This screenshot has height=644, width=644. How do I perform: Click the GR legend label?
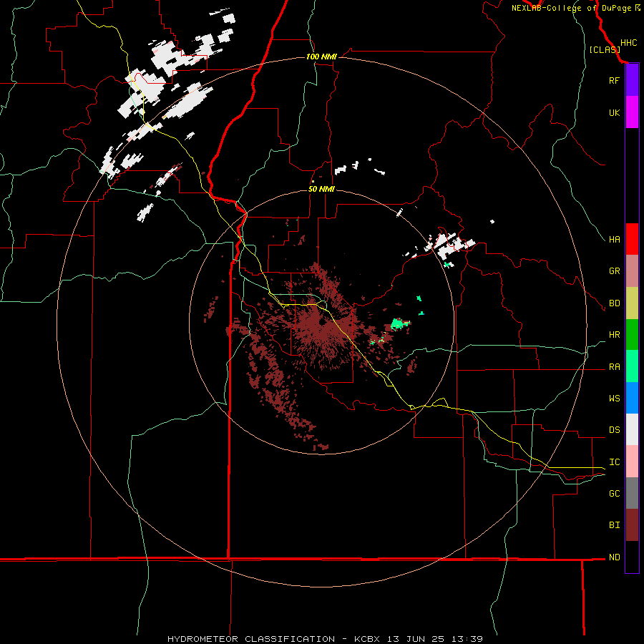point(614,271)
